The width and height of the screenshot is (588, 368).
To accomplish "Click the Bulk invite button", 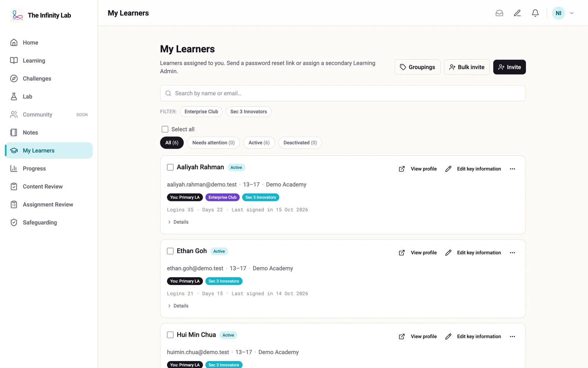I will click(467, 67).
